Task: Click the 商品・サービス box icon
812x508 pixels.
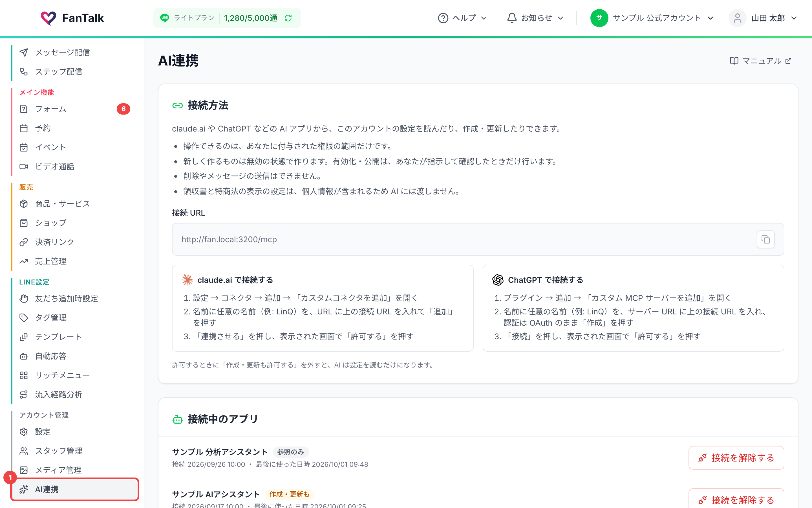Action: (23, 203)
